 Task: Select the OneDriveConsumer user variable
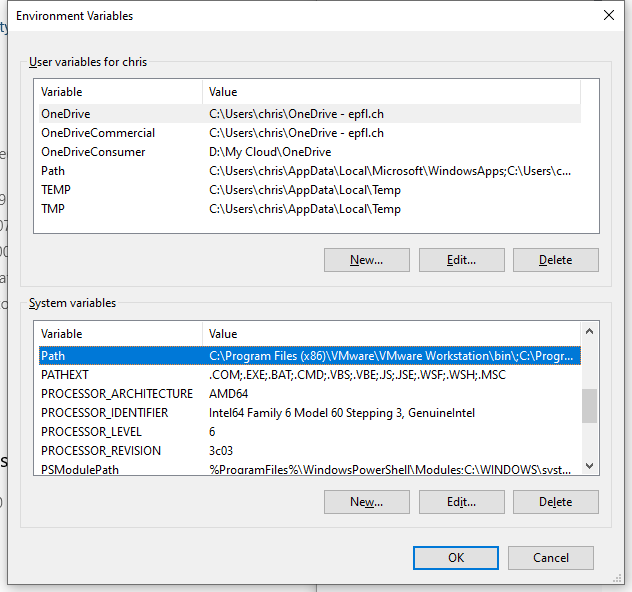coord(93,152)
